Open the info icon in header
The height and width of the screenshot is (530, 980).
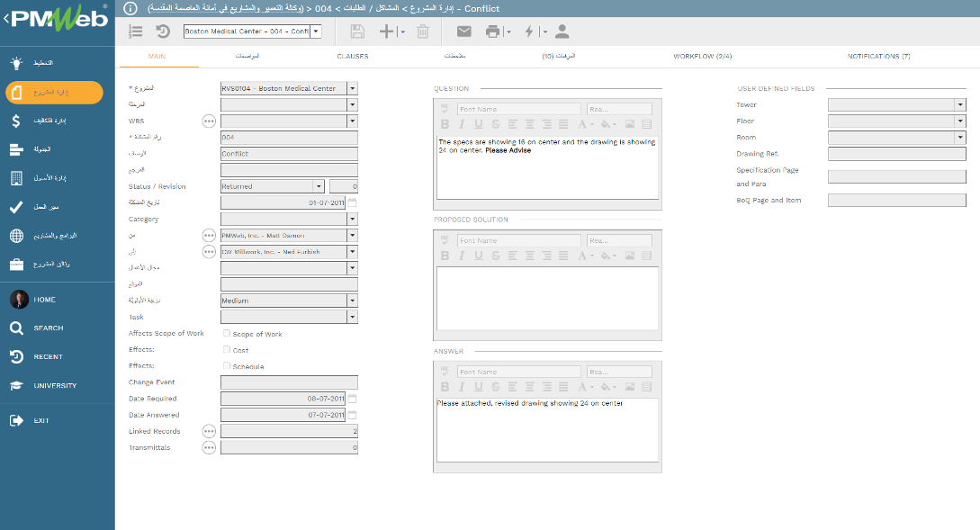tap(130, 8)
